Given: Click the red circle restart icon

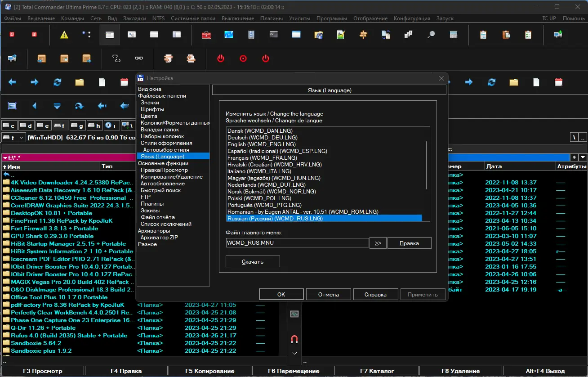Looking at the screenshot, I should [x=243, y=58].
